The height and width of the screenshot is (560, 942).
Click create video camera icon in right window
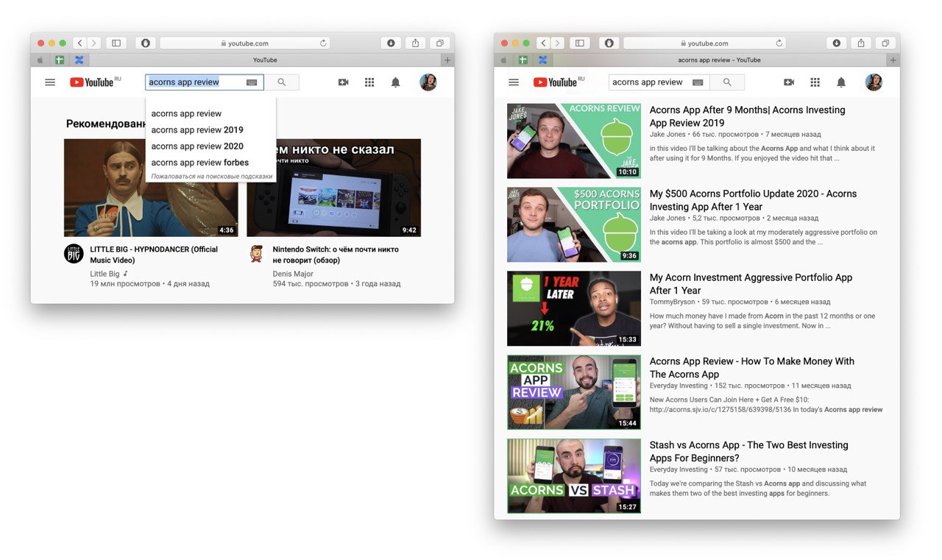pos(789,82)
